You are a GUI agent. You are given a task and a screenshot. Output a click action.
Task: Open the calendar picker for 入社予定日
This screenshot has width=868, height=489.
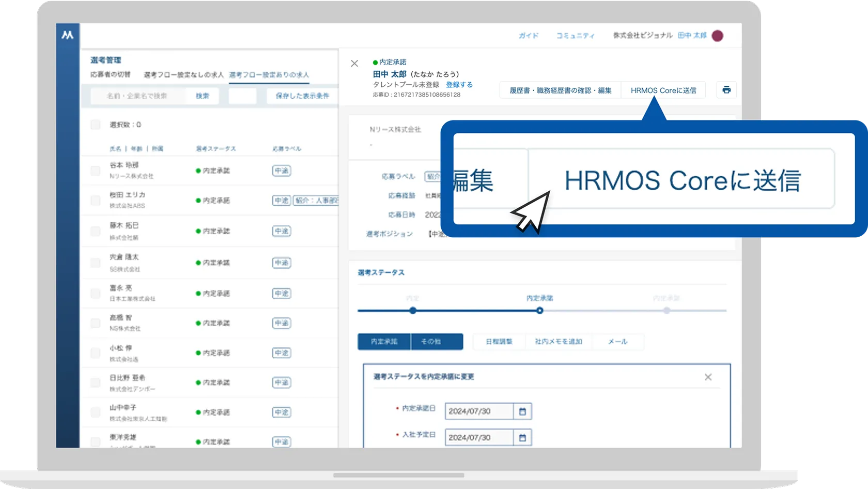pos(522,437)
